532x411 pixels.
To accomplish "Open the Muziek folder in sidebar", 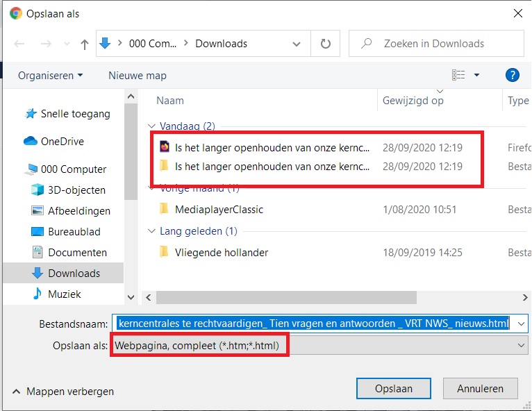I will coord(64,294).
